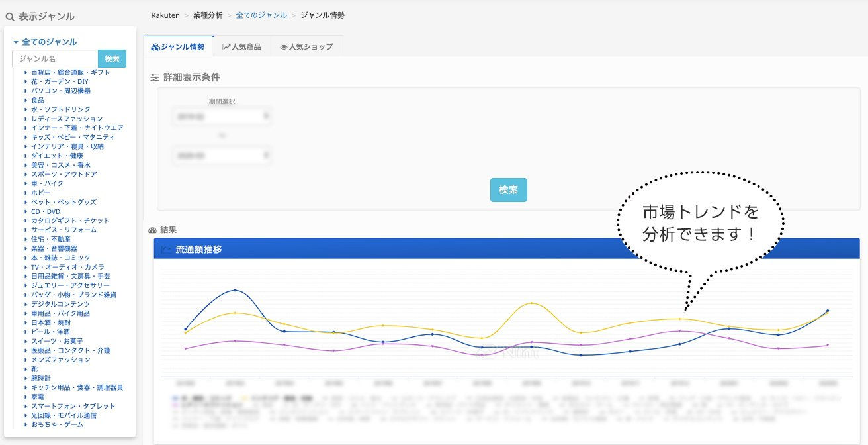Click the sliders icon beside 詳細表示条件

(155, 77)
